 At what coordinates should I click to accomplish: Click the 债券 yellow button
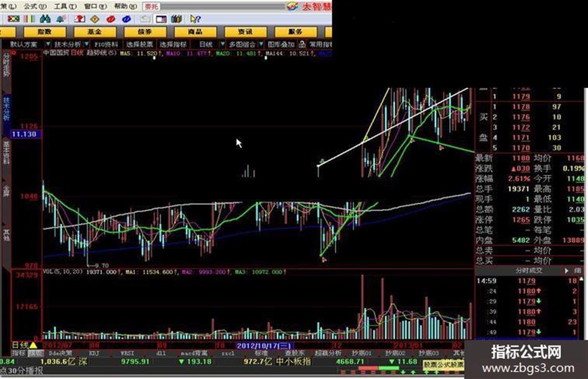coord(145,32)
